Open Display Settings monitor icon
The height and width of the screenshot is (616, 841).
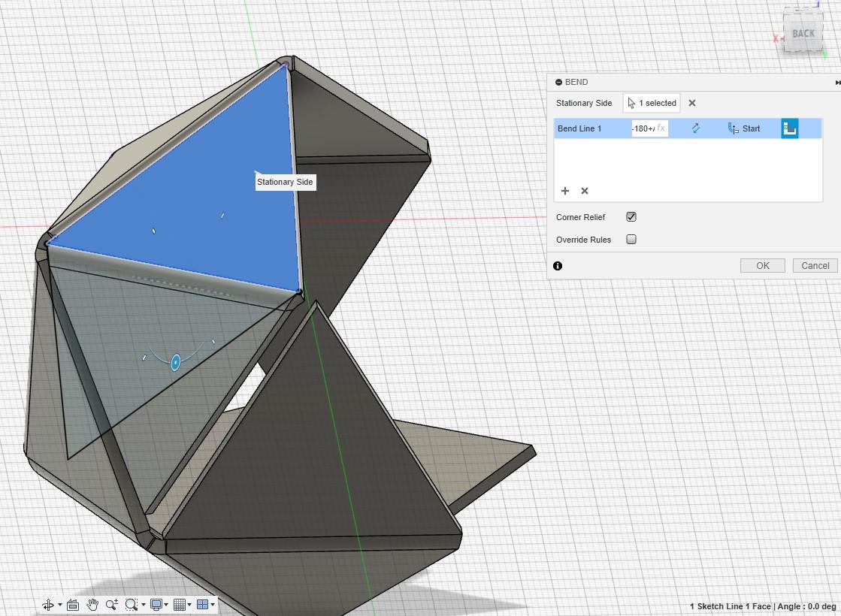(x=156, y=605)
